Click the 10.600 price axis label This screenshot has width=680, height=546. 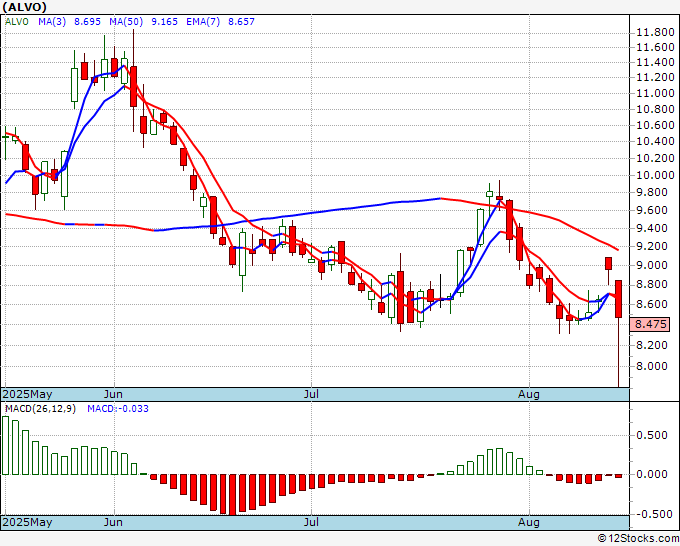pos(655,125)
